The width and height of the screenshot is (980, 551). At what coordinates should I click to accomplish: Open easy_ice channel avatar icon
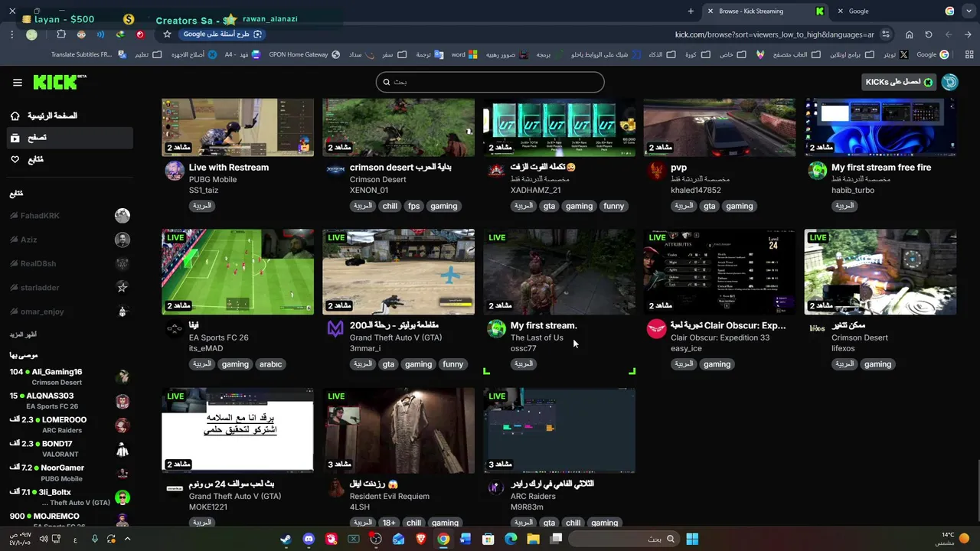pos(656,328)
